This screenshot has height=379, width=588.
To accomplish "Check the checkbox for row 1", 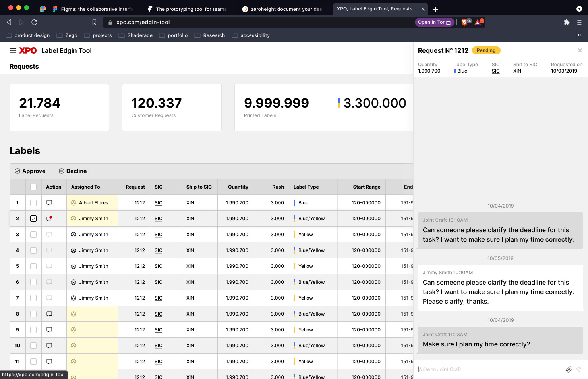I will (x=33, y=203).
